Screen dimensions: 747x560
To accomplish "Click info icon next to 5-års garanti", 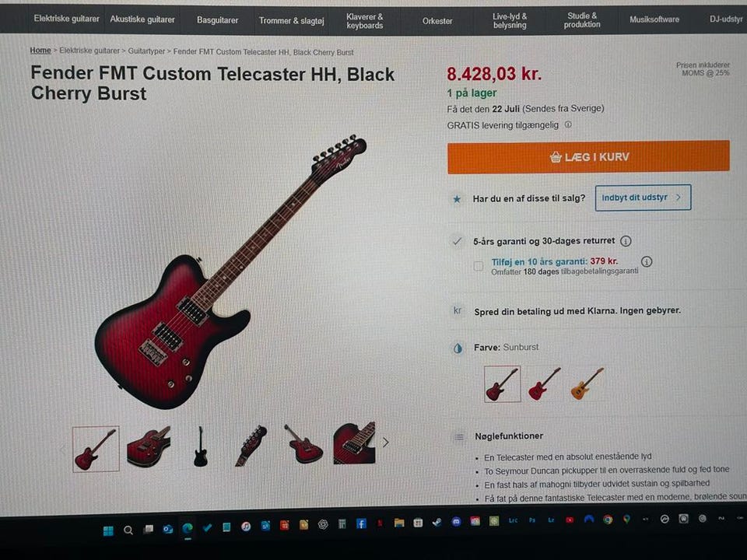I will point(626,241).
